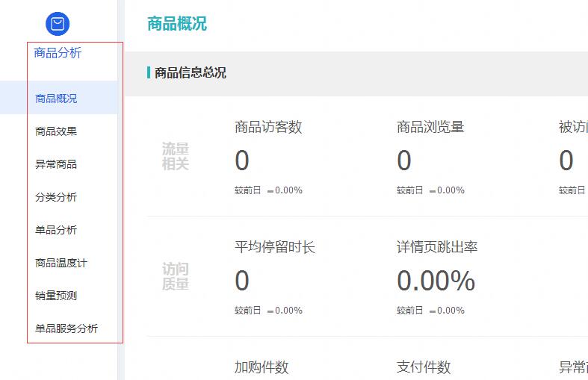Click the 商品信息总况 section header
This screenshot has height=380, width=588.
click(x=190, y=73)
